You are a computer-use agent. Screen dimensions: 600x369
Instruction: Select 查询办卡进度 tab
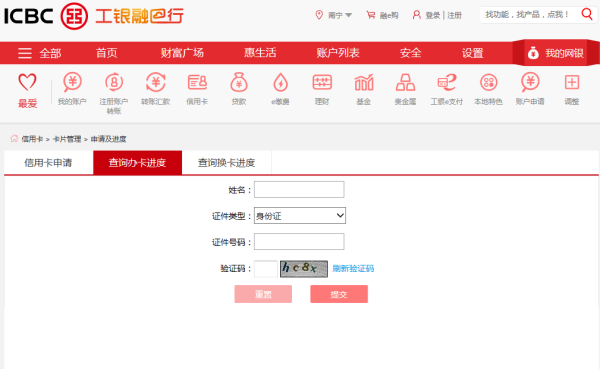(x=137, y=163)
